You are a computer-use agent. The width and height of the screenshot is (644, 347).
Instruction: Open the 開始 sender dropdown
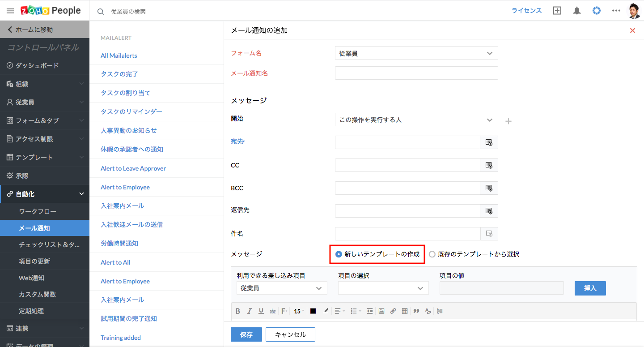point(416,120)
